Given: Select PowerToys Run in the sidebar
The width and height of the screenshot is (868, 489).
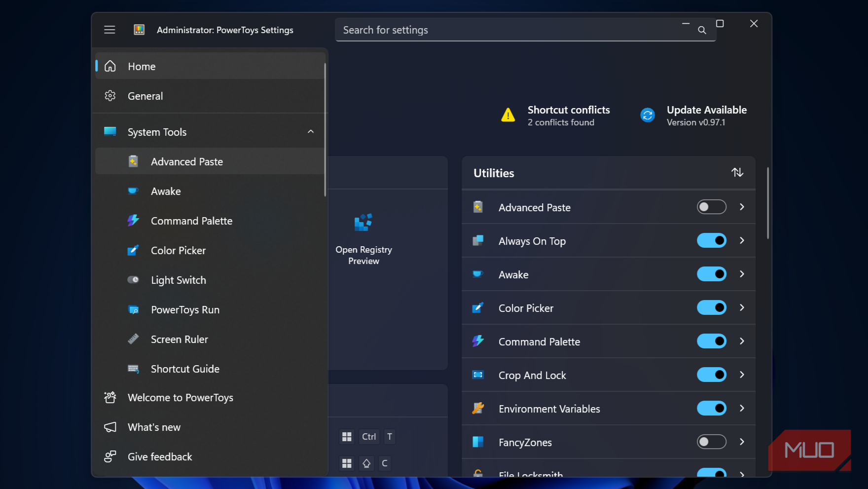Looking at the screenshot, I should (210, 309).
